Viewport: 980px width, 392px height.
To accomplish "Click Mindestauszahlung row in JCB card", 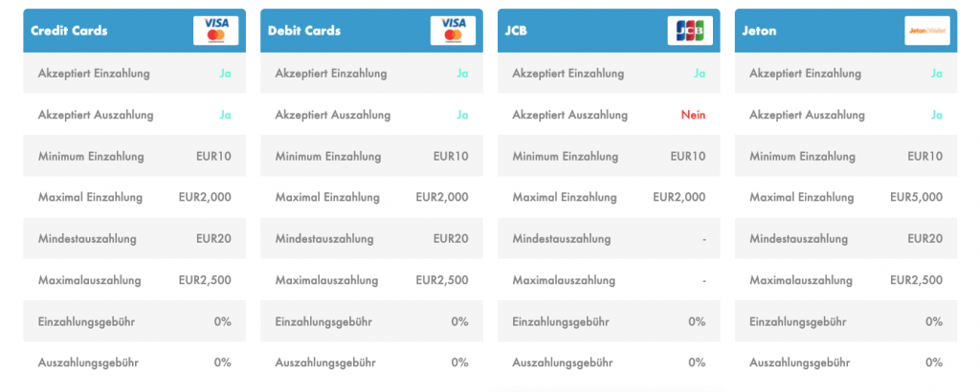I will [609, 238].
